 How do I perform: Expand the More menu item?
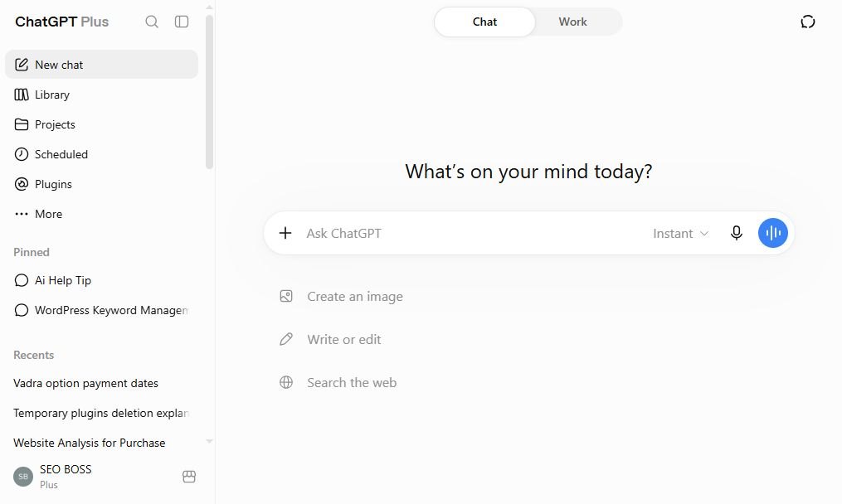pos(101,214)
